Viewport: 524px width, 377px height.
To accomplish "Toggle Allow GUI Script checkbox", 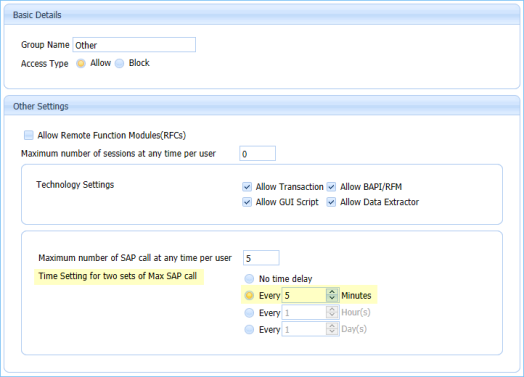I will 247,202.
